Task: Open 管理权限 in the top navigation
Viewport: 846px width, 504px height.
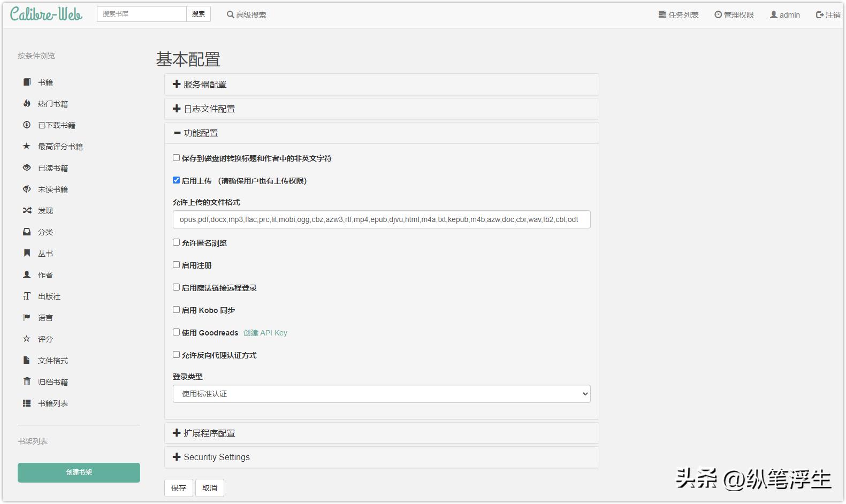Action: [734, 14]
